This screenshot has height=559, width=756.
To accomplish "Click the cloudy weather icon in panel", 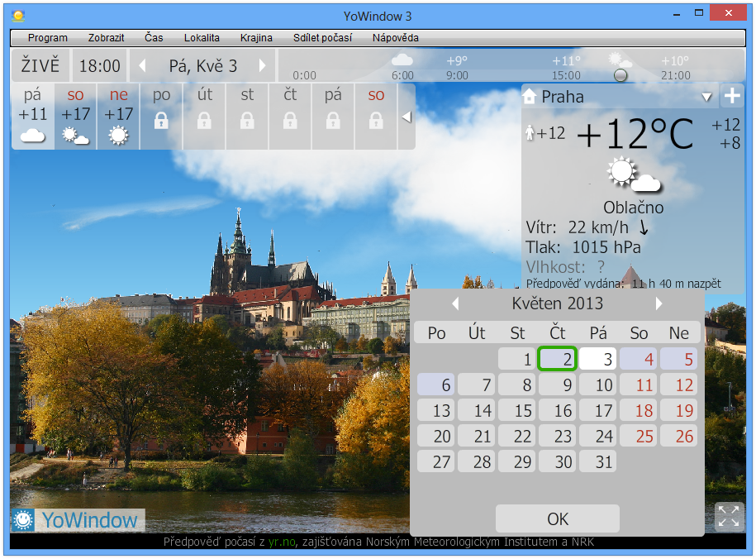I will [634, 174].
